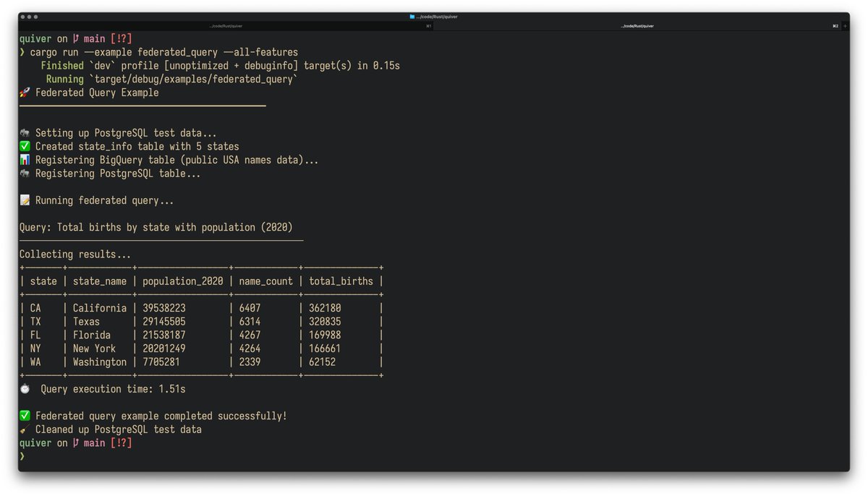This screenshot has height=496, width=868.
Task: Click the total births value 320835
Action: [x=325, y=322]
